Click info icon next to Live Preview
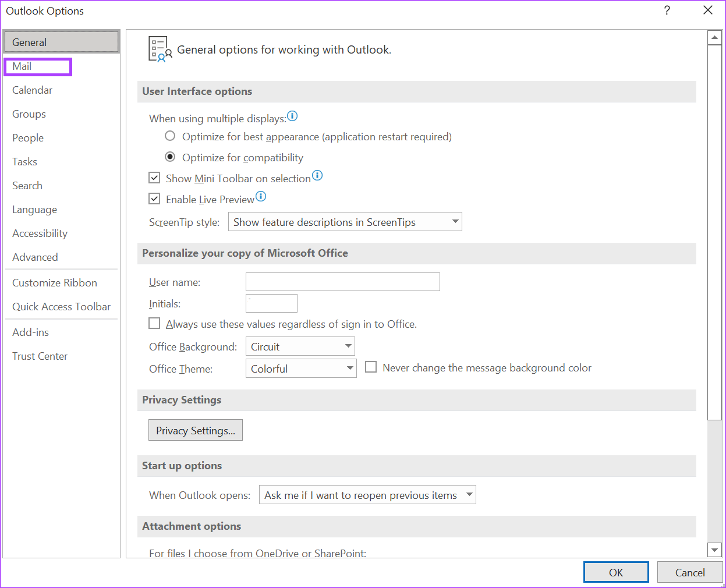Screen dimensions: 726x588 coord(261,196)
